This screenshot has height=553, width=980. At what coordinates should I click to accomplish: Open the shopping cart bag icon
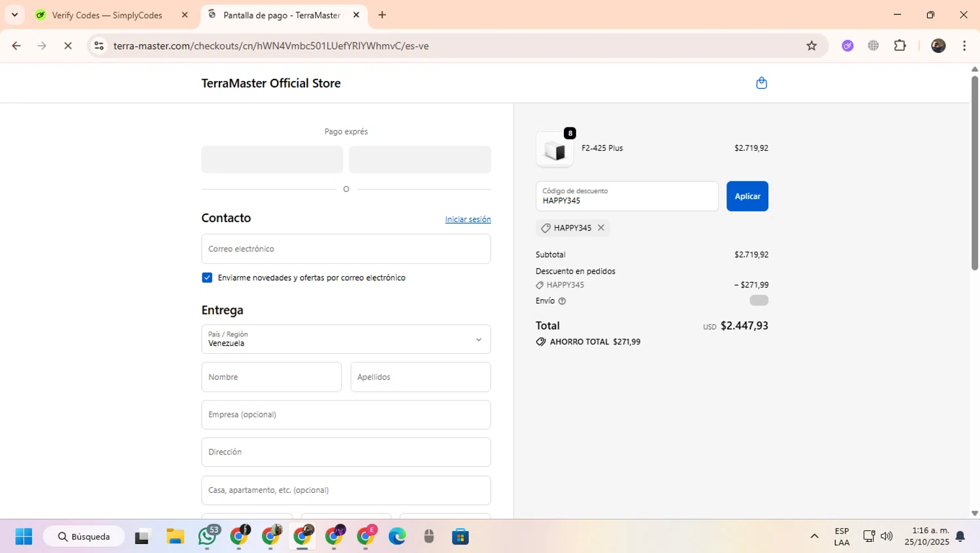(x=761, y=83)
